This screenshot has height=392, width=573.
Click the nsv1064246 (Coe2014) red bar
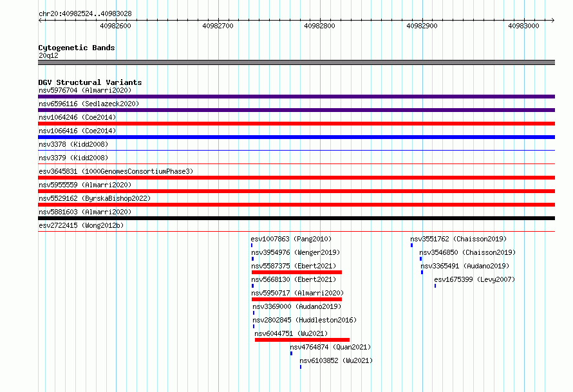pos(296,124)
